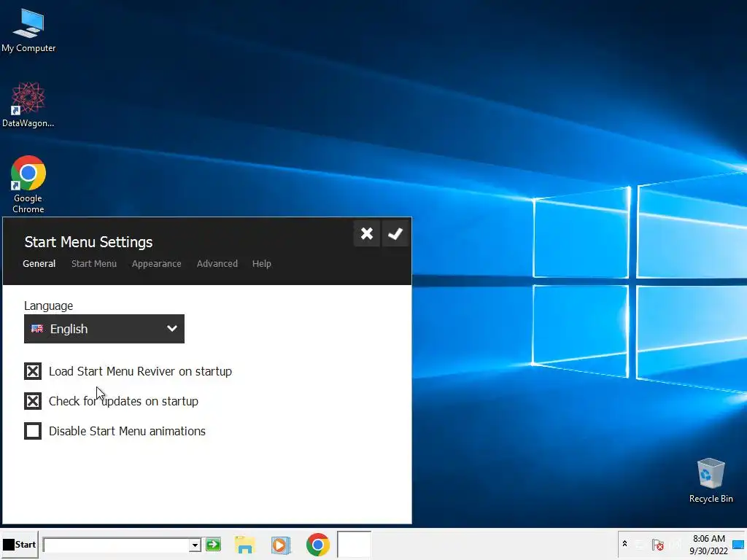The image size is (747, 560).
Task: Click the US flag icon in Language box
Action: coord(37,329)
